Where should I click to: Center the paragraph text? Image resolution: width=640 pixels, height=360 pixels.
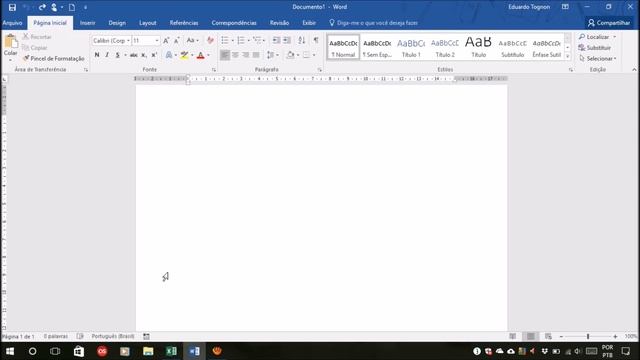pyautogui.click(x=236, y=55)
